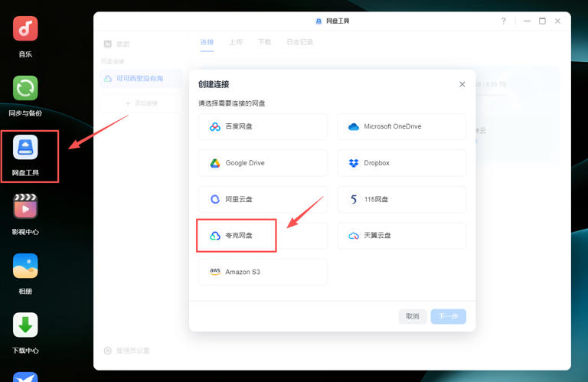Click the 115 logo icon
Viewport: 588px width, 382px height.
pyautogui.click(x=354, y=199)
